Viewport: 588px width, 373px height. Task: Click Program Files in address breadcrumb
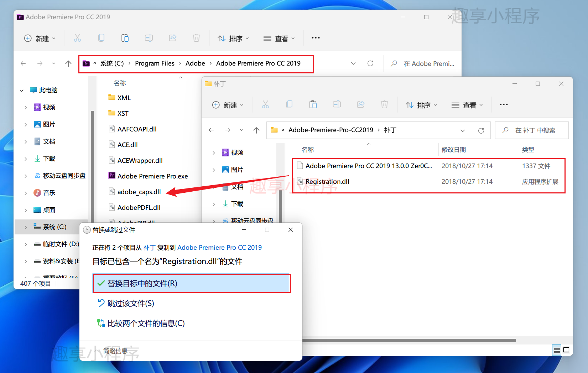click(155, 63)
